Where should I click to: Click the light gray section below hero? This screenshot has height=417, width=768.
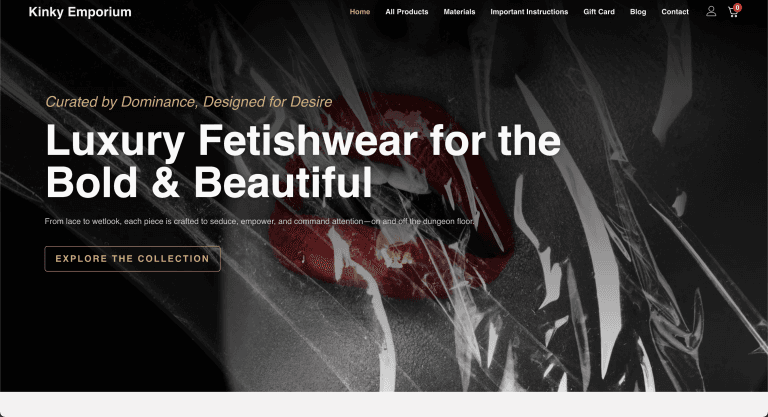[384, 405]
